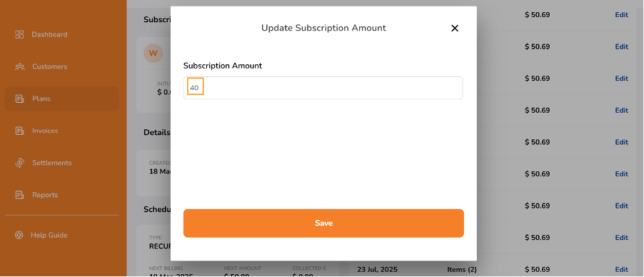This screenshot has width=644, height=277.
Task: Click the Settlements circular icon
Action: click(19, 163)
